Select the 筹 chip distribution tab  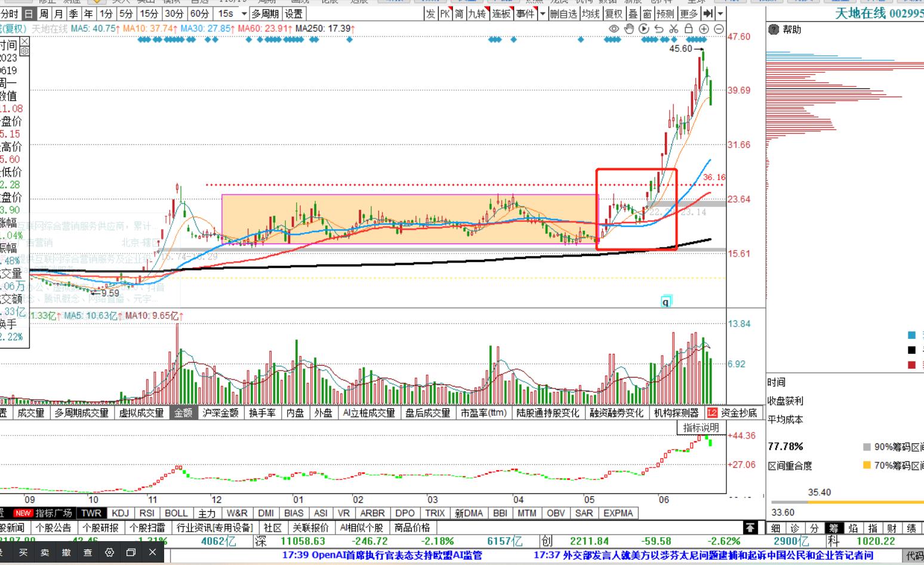point(833,528)
